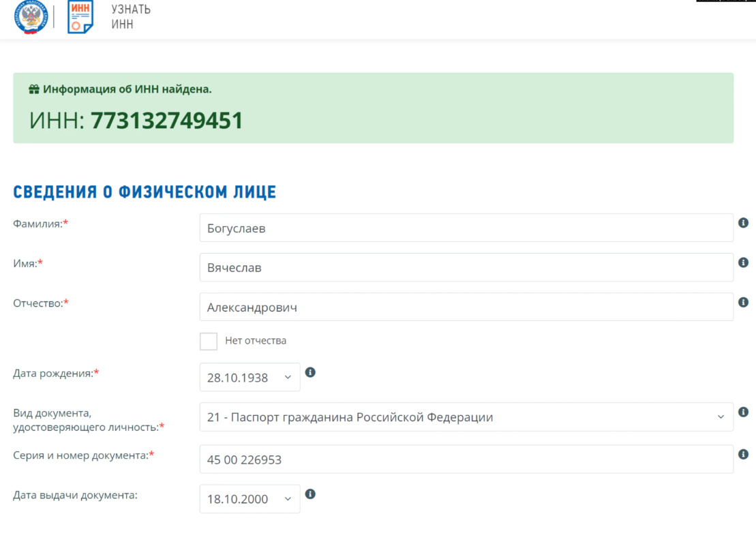
Task: Click the Фамилия field label
Action: pos(40,224)
